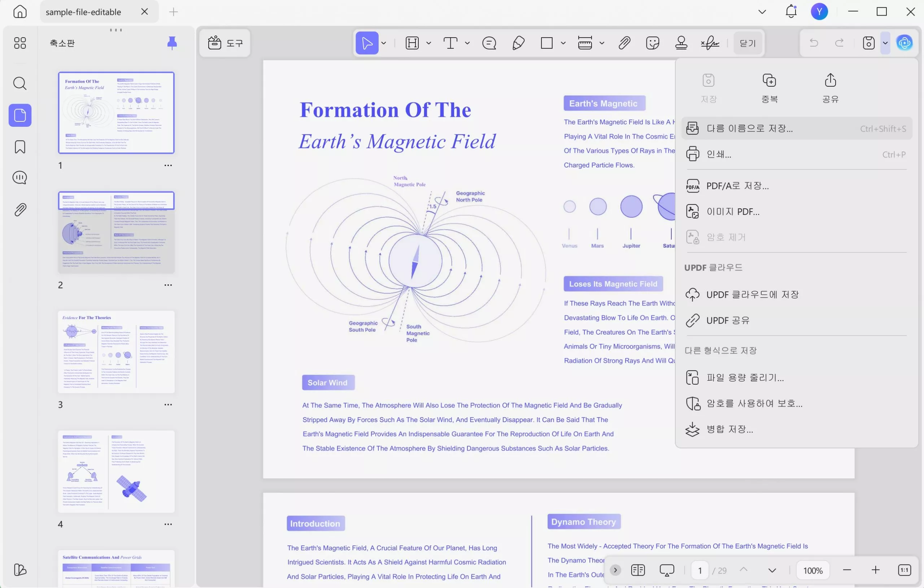Save the file to UPDF Cloud
The width and height of the screenshot is (924, 588).
pos(796,295)
